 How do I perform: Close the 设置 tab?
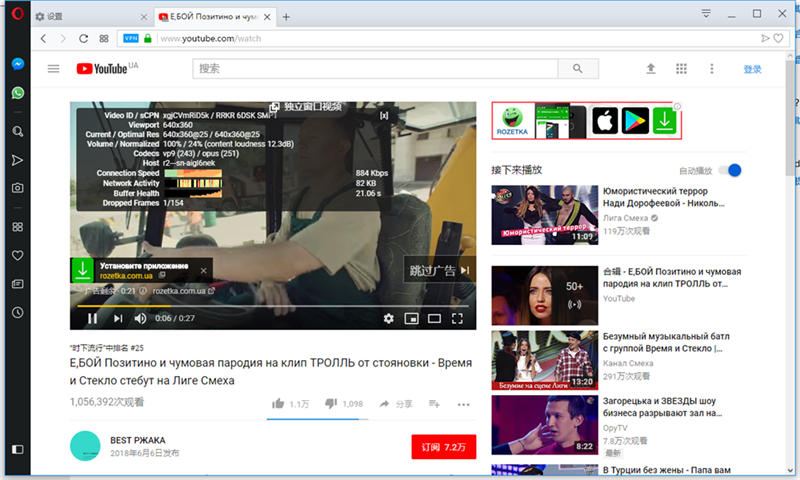pyautogui.click(x=143, y=17)
